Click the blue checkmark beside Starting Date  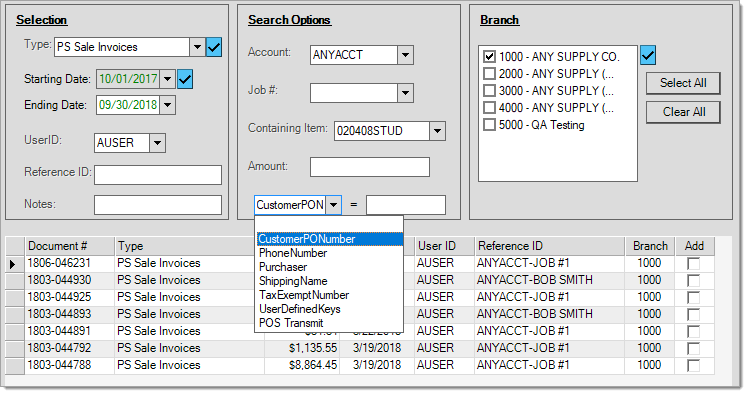185,79
